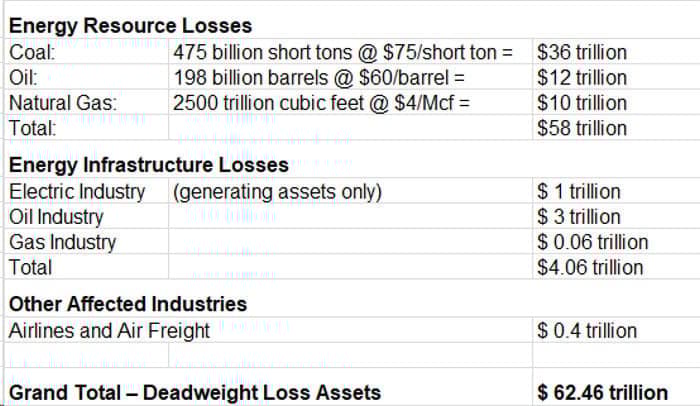Screen dimensions: 700x406
Task: Click the 'Energy Resource Losses' heading cell
Action: 131,26
